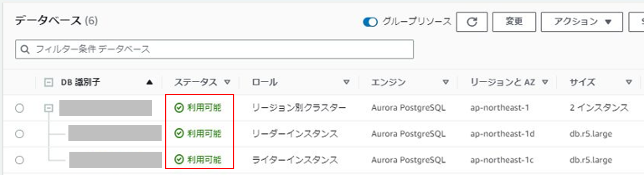644x175 pixels.
Task: Collapse the Aurora cluster tree row
Action: (x=48, y=108)
